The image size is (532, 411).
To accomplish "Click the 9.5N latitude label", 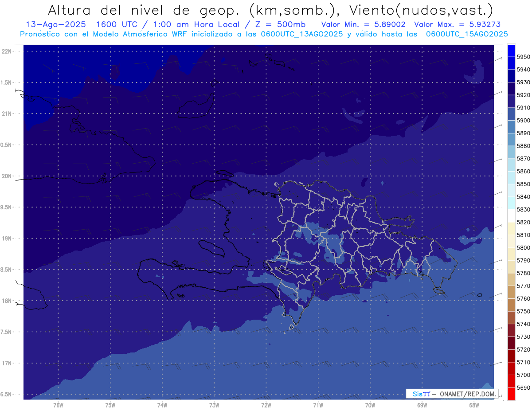I will (x=7, y=207).
